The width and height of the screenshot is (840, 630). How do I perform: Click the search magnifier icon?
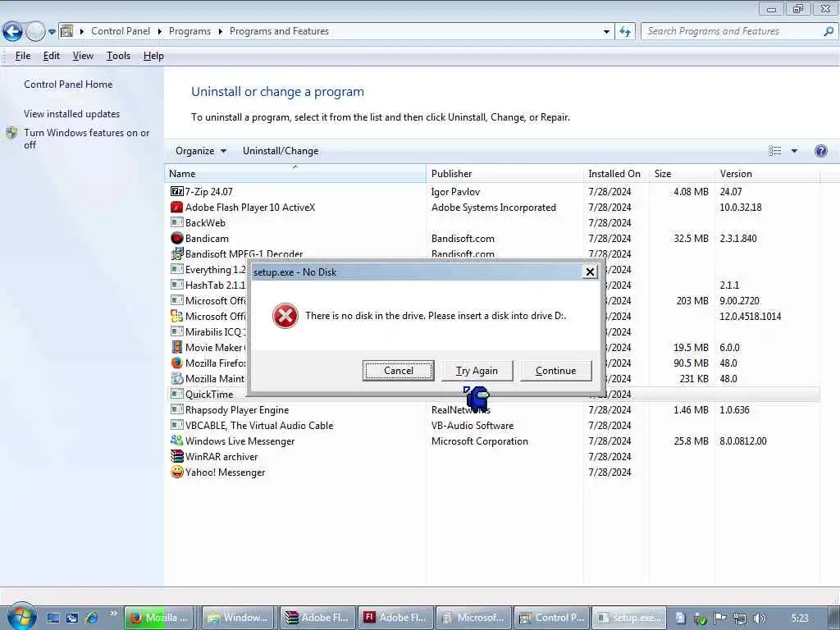(x=829, y=31)
